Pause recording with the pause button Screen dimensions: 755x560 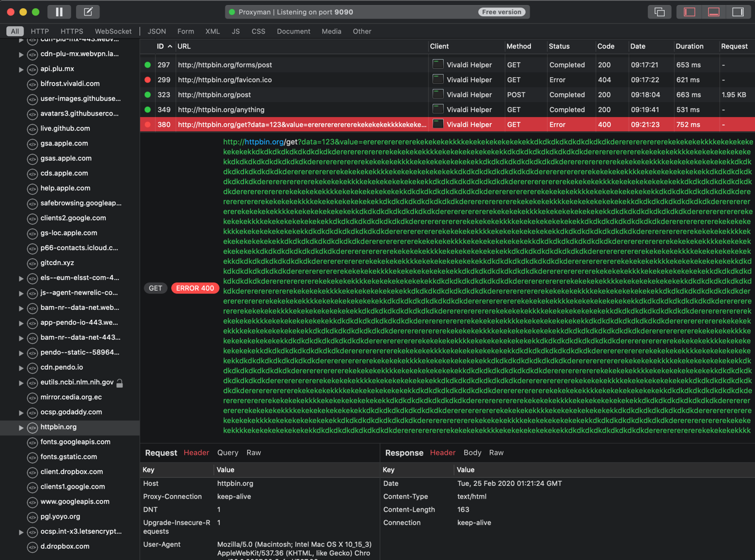(x=59, y=12)
